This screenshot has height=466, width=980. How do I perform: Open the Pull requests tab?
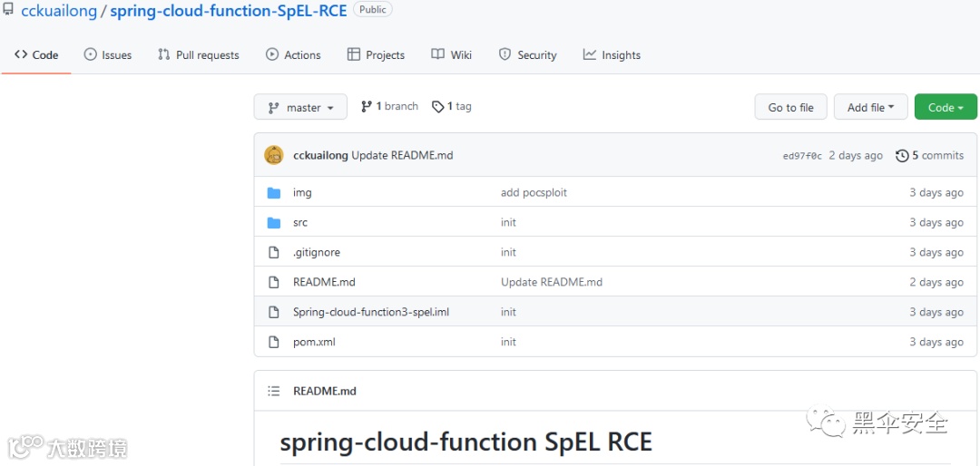(x=199, y=55)
